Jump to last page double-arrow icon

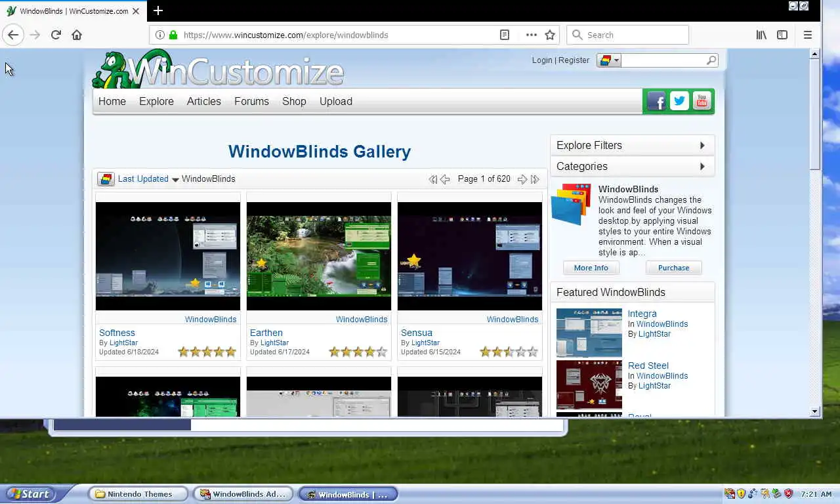(535, 179)
